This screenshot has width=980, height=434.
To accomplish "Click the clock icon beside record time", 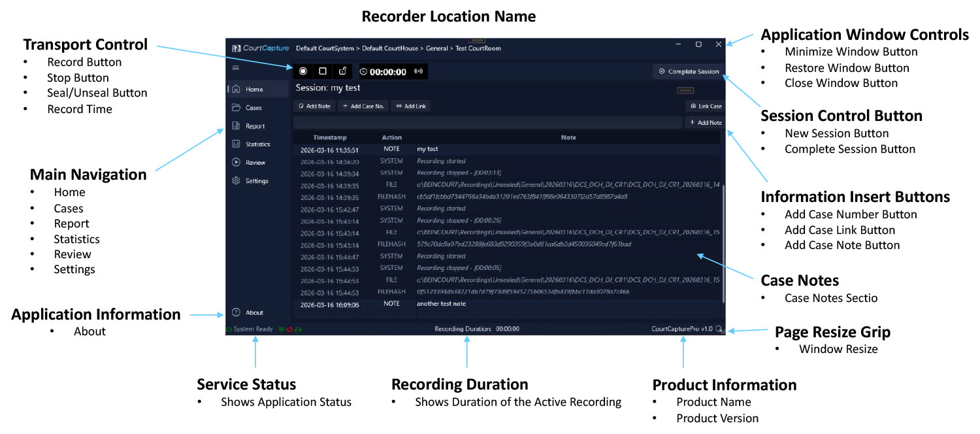I will (x=364, y=72).
